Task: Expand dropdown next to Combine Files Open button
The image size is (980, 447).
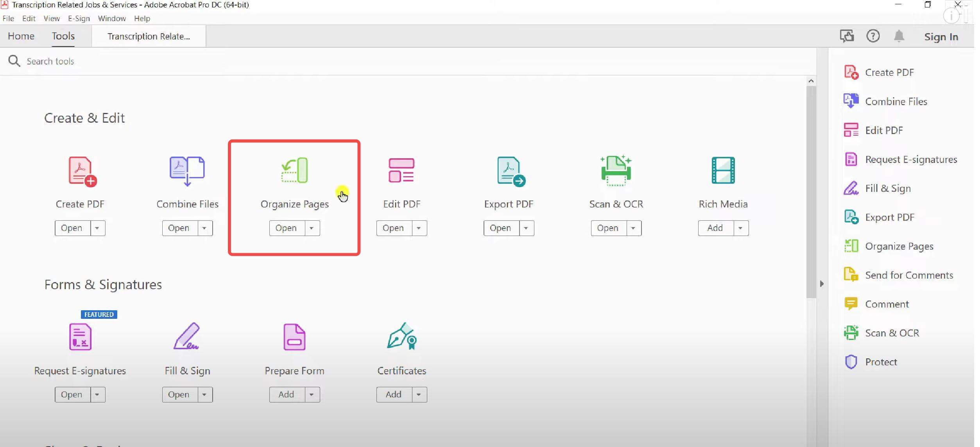Action: 204,227
